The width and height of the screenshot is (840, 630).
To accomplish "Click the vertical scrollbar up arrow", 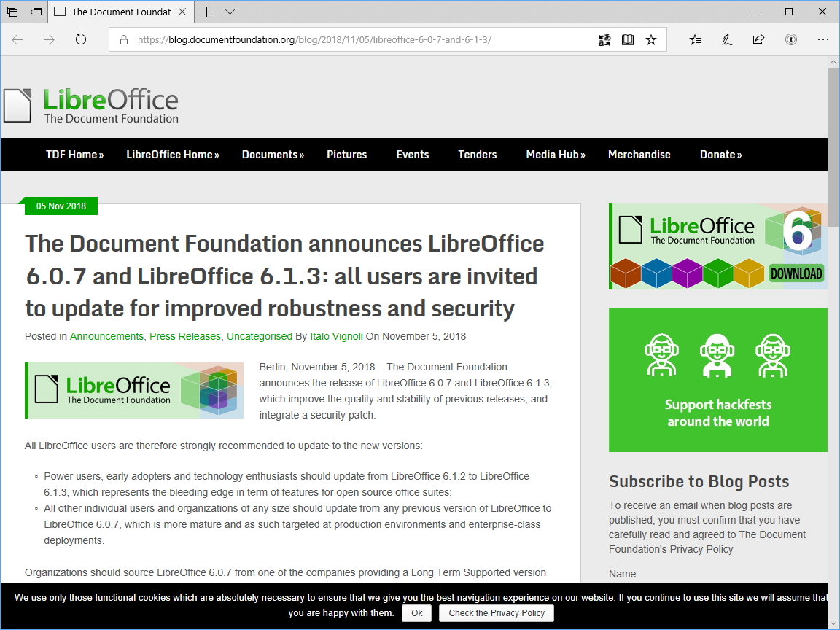I will 833,62.
